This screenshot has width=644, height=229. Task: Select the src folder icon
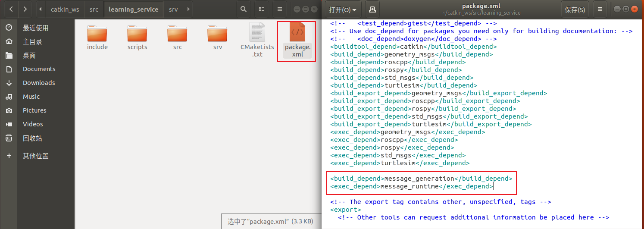[178, 34]
